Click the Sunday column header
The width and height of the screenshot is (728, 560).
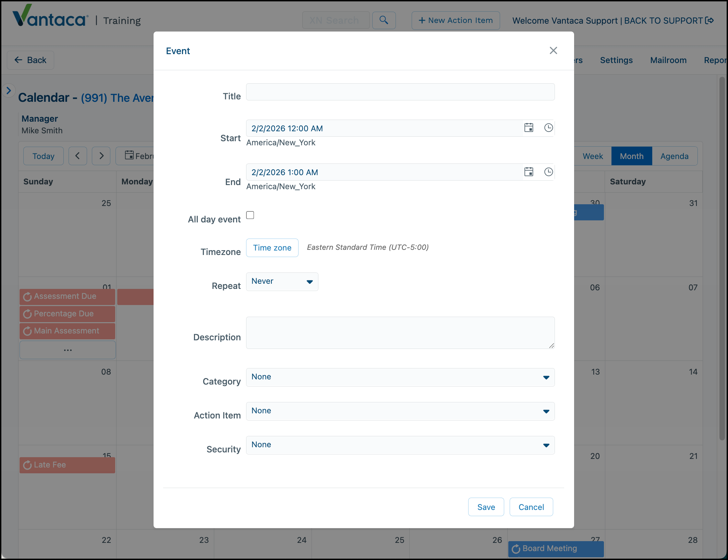67,182
